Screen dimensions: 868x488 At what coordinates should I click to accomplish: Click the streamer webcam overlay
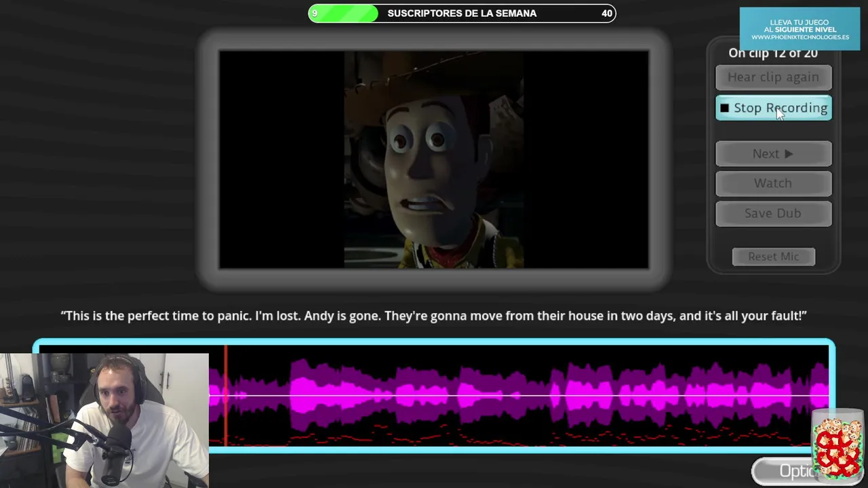tap(104, 420)
